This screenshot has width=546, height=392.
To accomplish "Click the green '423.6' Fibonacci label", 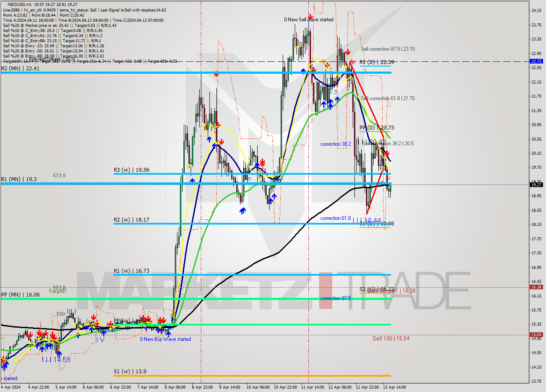I will pyautogui.click(x=59, y=175).
